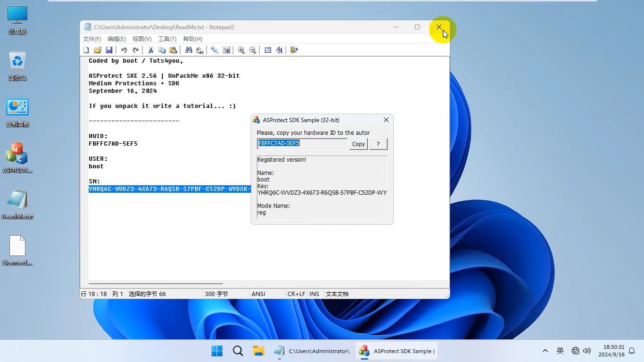
Task: Cut selection with the scissors icon
Action: point(151,50)
